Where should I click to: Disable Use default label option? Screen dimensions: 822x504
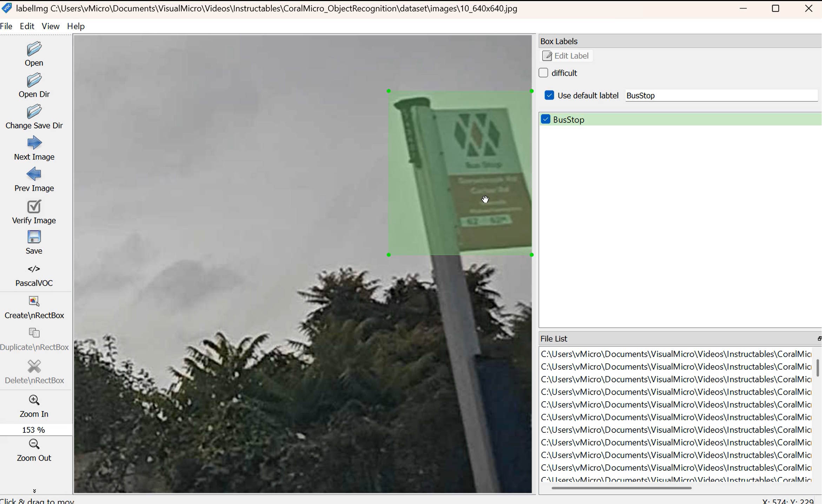pos(549,95)
